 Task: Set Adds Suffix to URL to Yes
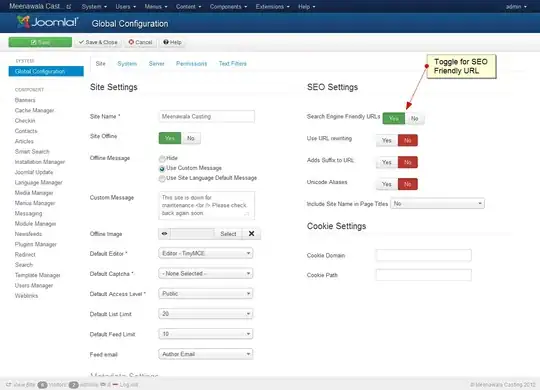click(387, 162)
